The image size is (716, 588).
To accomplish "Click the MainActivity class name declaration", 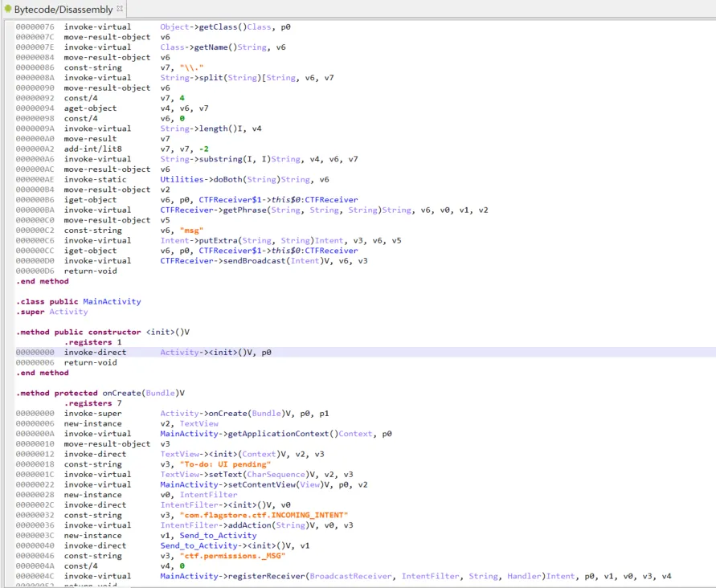I will pyautogui.click(x=112, y=301).
